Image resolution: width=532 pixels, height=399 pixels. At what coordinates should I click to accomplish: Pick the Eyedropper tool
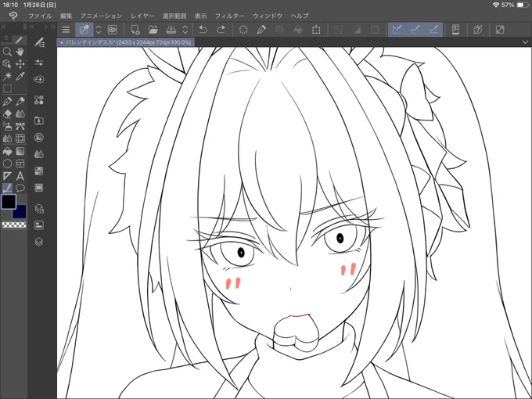point(20,76)
